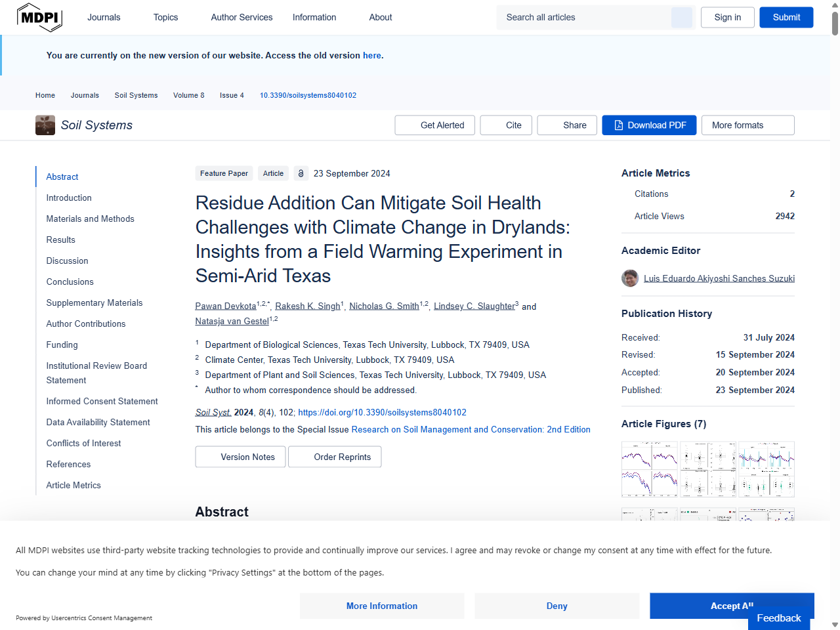Deny tracking cookies consent

tap(556, 606)
